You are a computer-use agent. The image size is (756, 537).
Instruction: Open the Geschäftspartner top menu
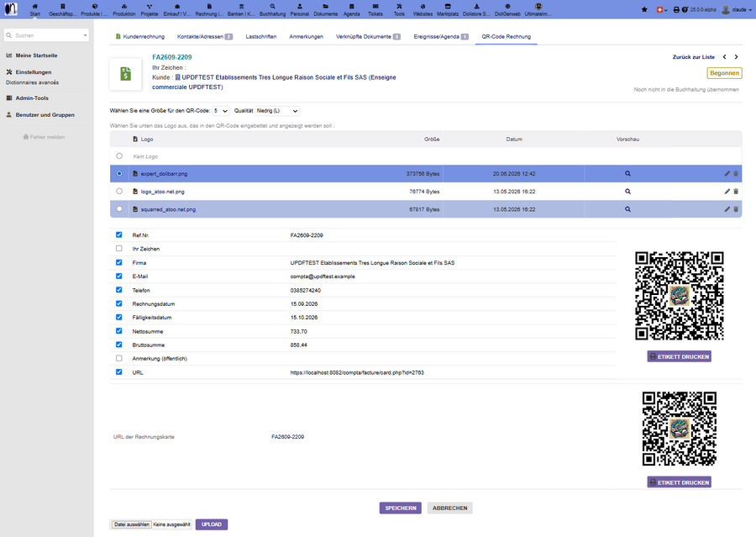[x=62, y=9]
